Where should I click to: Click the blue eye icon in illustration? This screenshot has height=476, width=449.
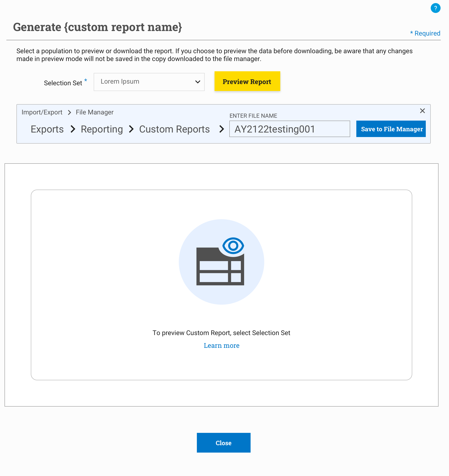pos(233,245)
